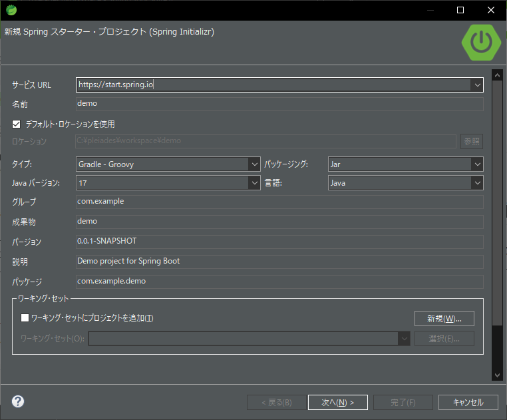Enable ワーキング・セットにプロジェクトを追加 checkbox
The width and height of the screenshot is (507, 420).
25,317
